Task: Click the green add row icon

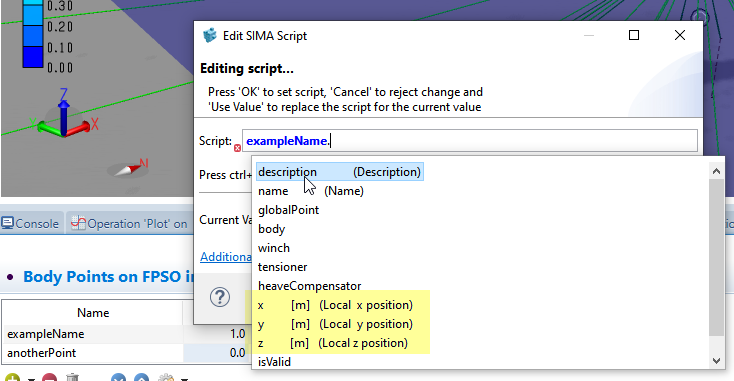Action: [13, 378]
